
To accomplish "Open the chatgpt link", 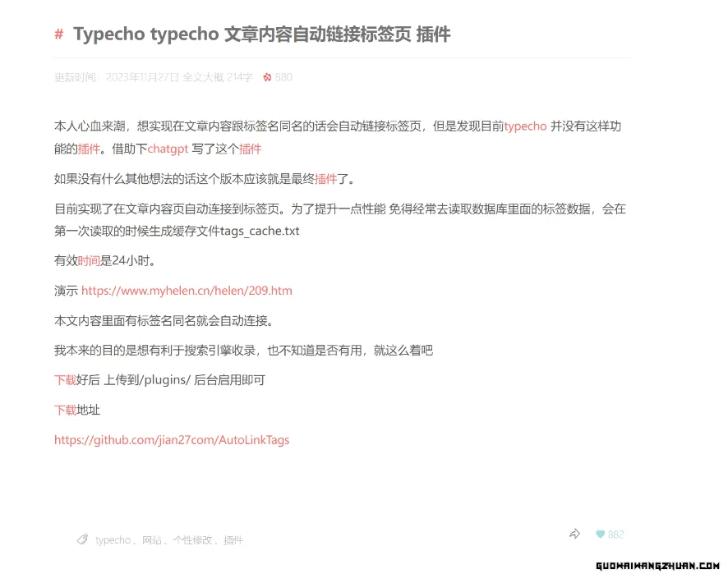I will tap(168, 149).
